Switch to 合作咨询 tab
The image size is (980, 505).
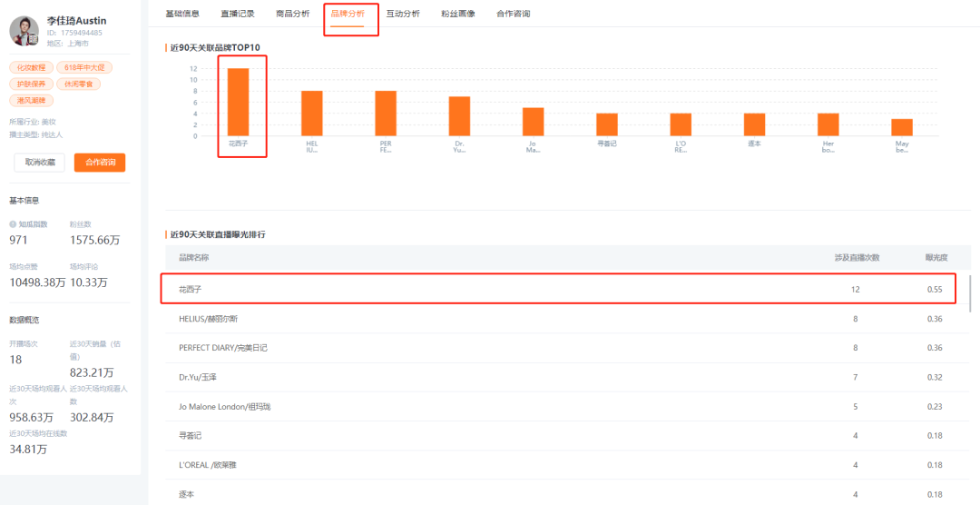(513, 14)
